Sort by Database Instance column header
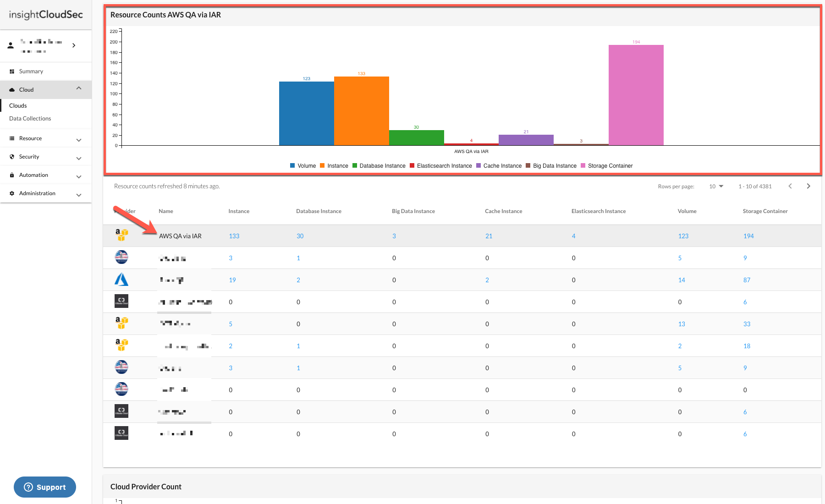825x504 pixels. click(319, 211)
